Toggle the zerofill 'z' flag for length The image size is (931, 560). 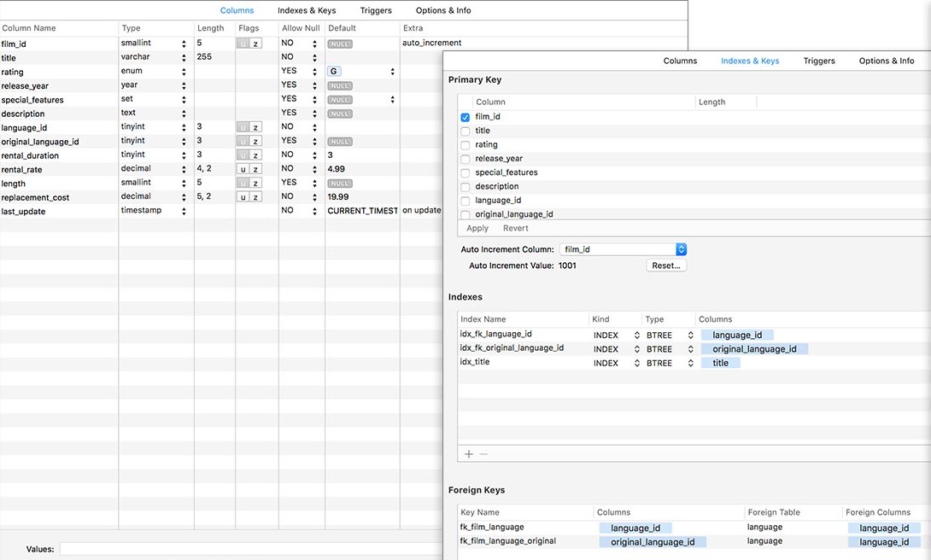255,183
